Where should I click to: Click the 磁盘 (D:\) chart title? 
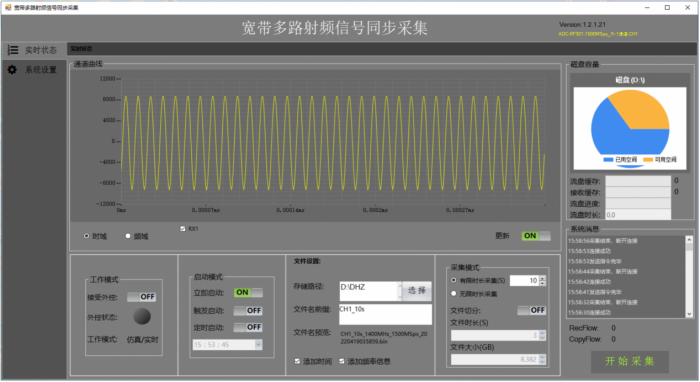pyautogui.click(x=630, y=80)
